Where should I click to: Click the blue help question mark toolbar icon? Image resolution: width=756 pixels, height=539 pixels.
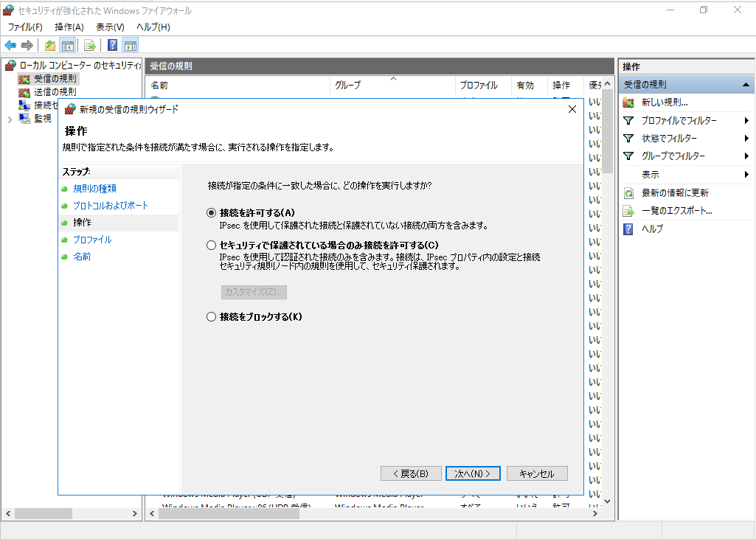coord(113,45)
